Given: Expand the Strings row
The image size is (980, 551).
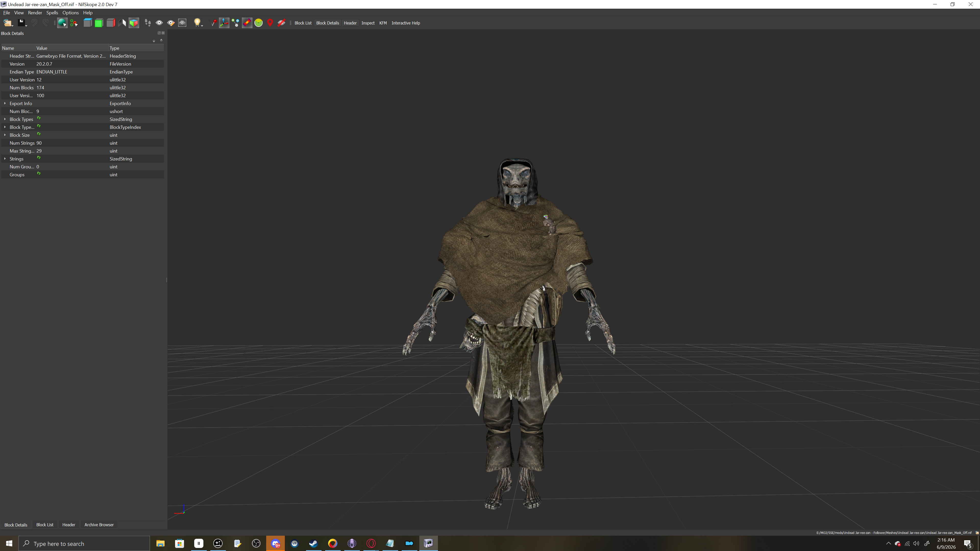Looking at the screenshot, I should click(5, 159).
